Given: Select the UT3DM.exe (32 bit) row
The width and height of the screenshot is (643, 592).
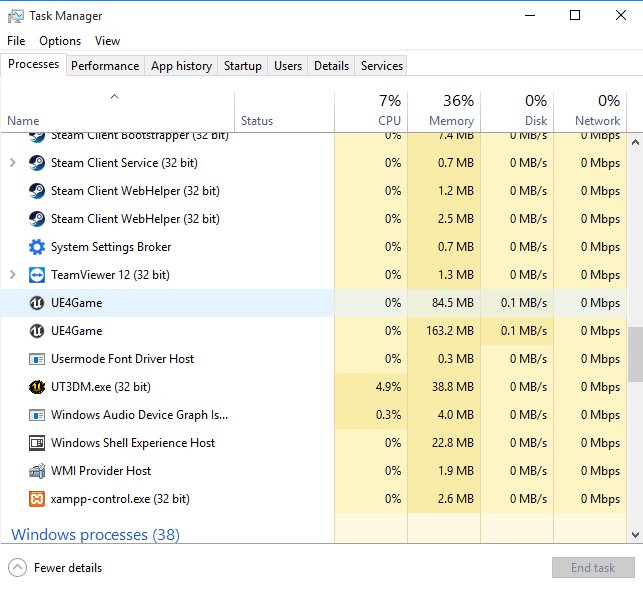Looking at the screenshot, I should [314, 387].
